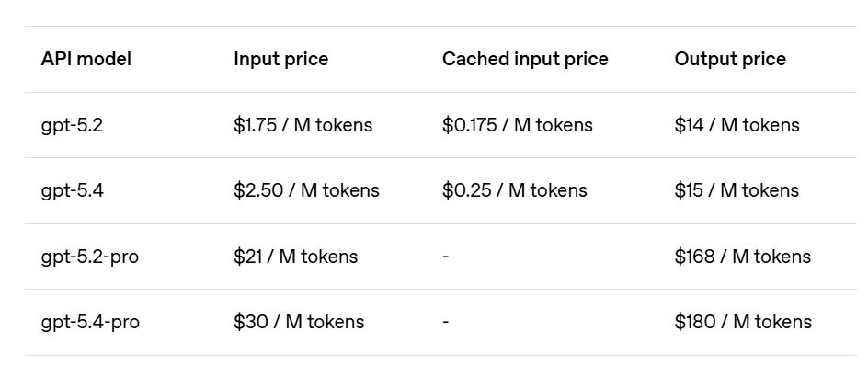
Task: Click the $30 / M tokens input price
Action: click(299, 322)
